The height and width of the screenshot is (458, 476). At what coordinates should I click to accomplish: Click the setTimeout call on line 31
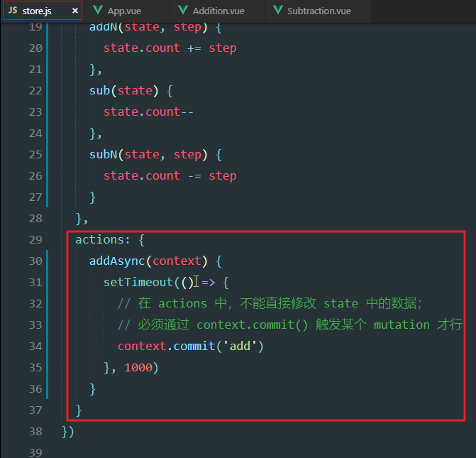tap(138, 282)
